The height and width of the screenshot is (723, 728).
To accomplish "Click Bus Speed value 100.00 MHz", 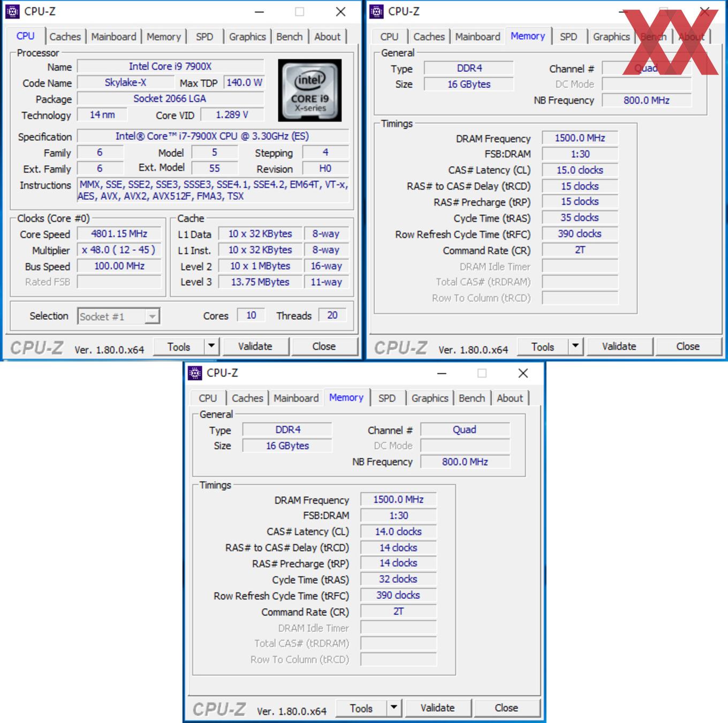I will [x=119, y=266].
